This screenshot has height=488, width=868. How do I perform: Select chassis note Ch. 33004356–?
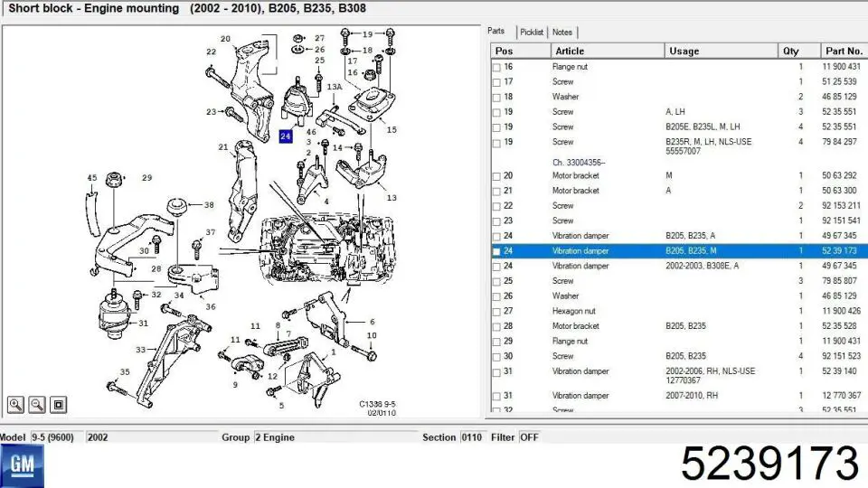click(x=579, y=163)
